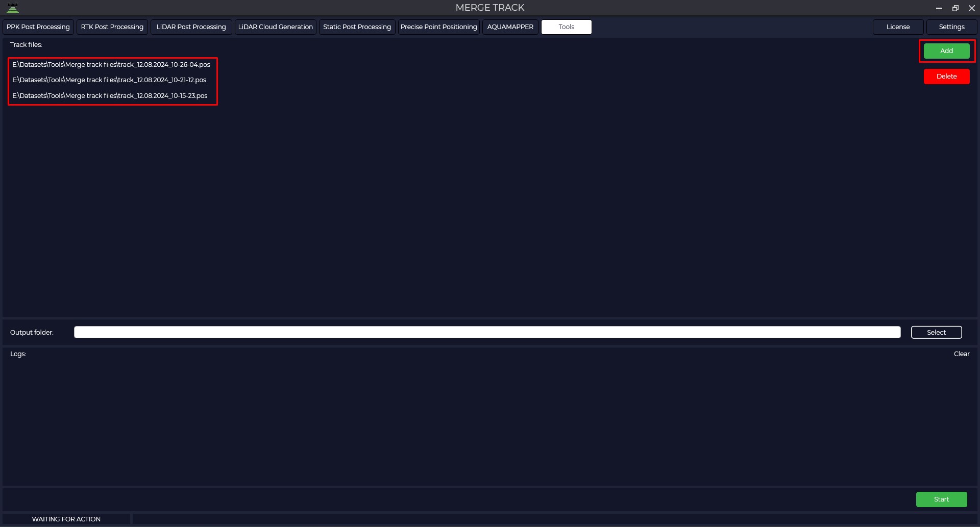Open the PPK Post Processing tab
Screen dimensions: 980x527
(38, 27)
